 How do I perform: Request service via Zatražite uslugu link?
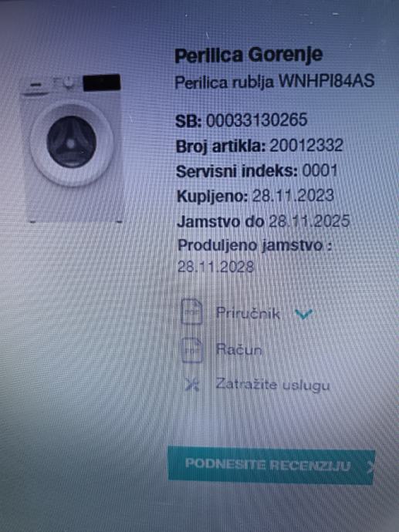[272, 385]
